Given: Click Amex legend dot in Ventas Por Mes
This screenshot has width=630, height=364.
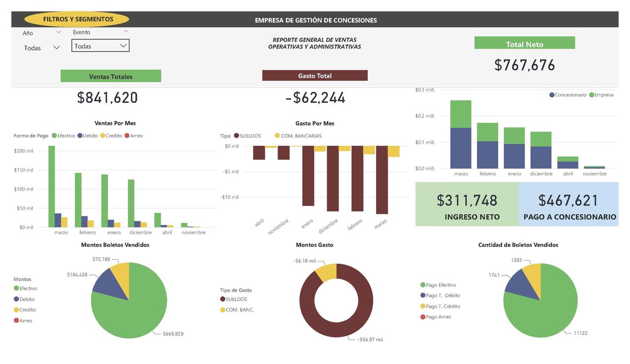Looking at the screenshot, I should tap(127, 136).
